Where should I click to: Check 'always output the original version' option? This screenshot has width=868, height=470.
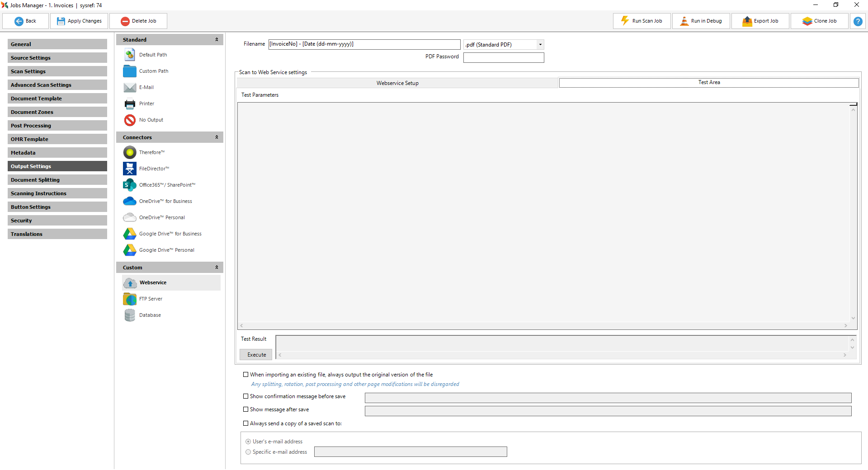tap(246, 375)
